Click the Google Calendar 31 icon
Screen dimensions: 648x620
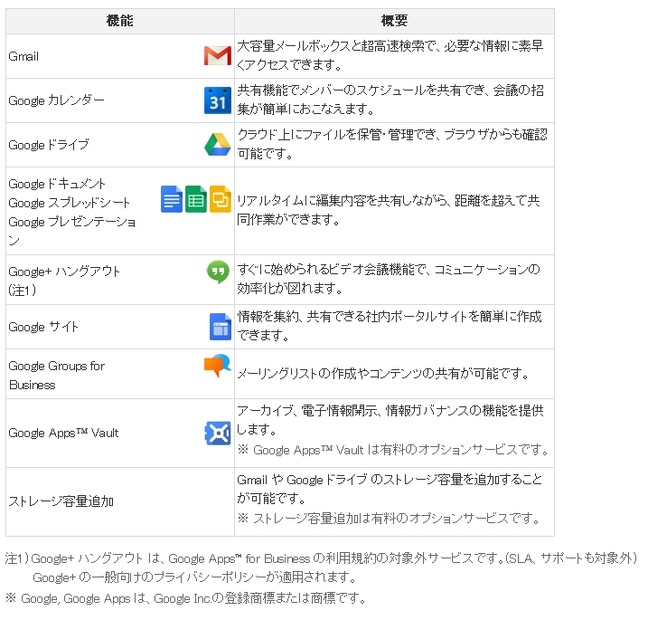tap(217, 100)
